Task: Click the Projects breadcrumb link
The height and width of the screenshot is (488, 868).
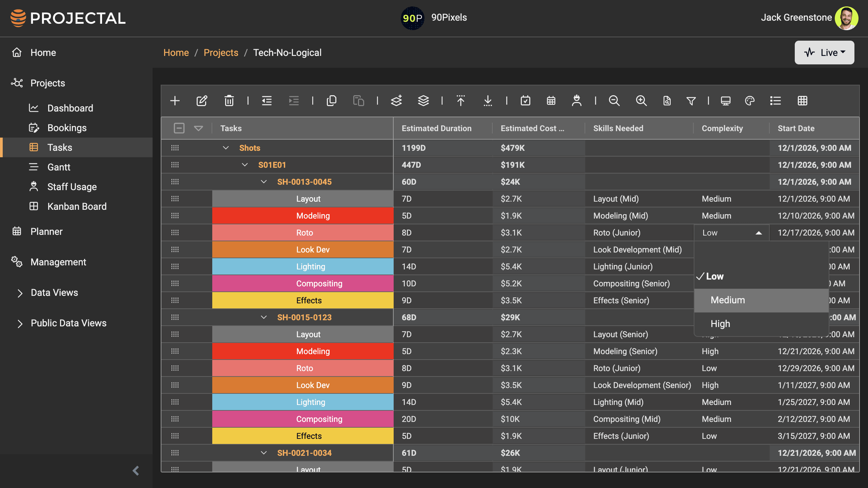Action: pyautogui.click(x=221, y=53)
